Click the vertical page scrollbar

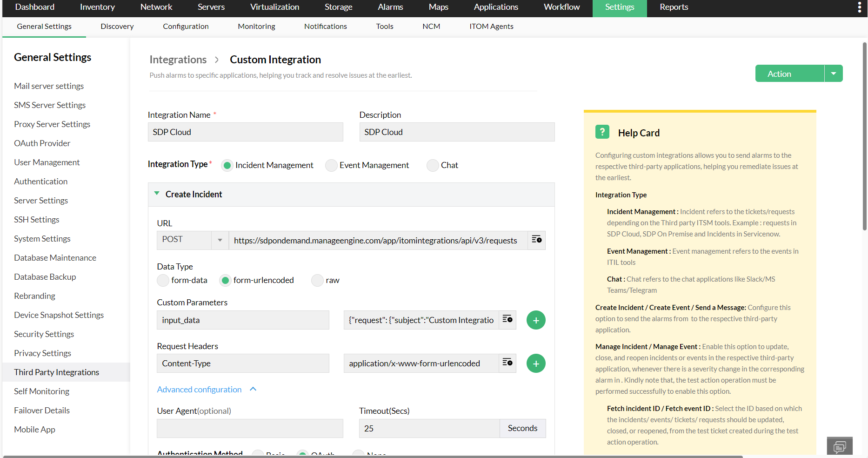pyautogui.click(x=864, y=140)
